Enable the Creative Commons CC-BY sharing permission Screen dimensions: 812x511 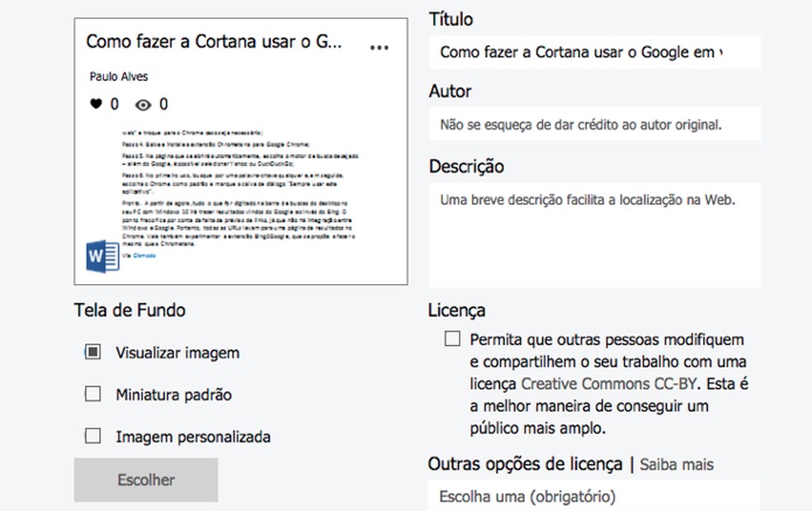[x=451, y=338]
